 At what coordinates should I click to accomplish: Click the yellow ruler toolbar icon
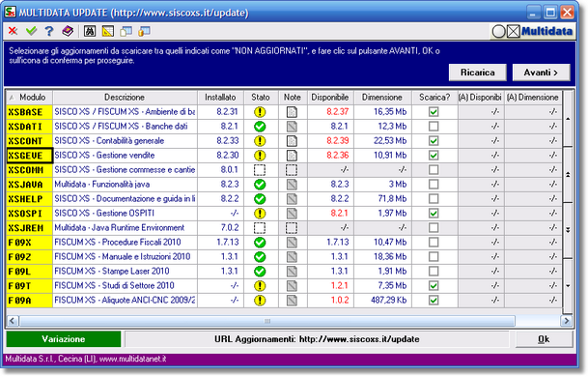(108, 31)
